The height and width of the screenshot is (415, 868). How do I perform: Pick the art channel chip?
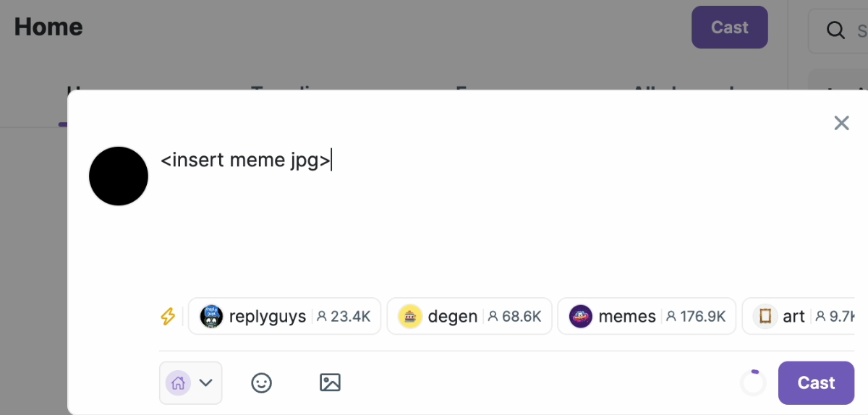click(x=799, y=316)
